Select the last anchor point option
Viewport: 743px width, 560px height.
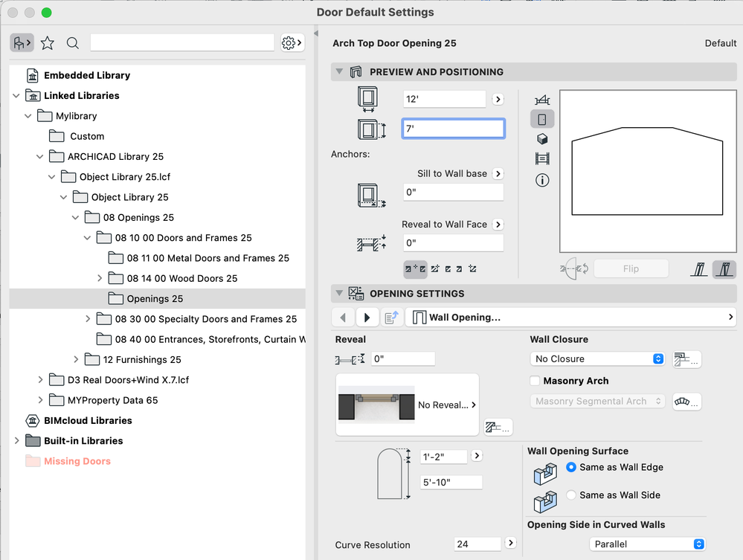[x=472, y=268]
